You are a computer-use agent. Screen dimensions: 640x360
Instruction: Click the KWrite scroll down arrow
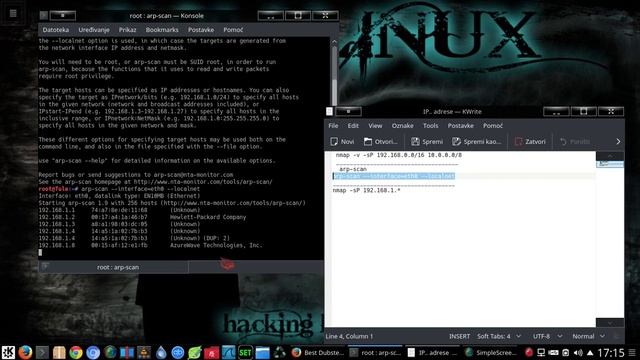(610, 323)
